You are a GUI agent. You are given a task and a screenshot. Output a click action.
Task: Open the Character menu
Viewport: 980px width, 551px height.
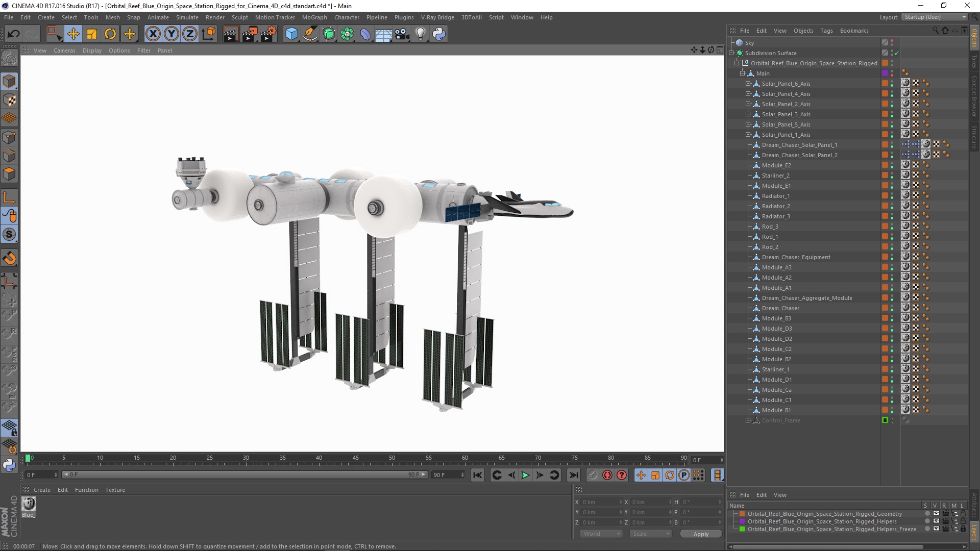point(347,17)
